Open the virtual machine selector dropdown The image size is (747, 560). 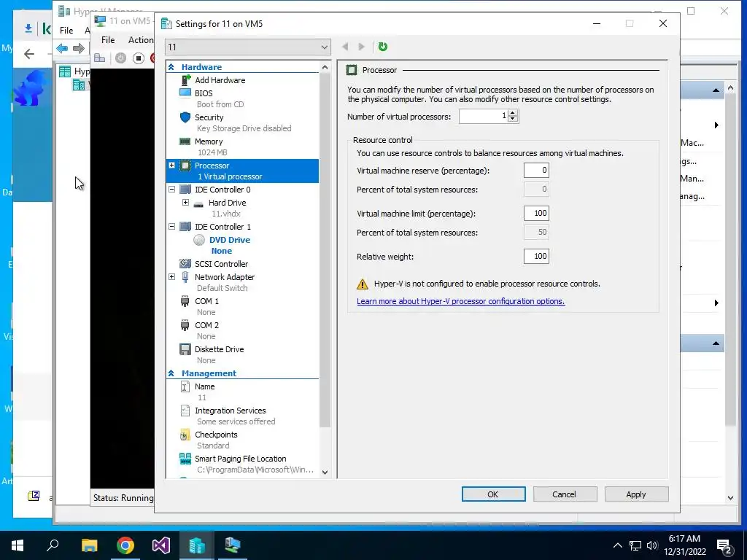(325, 47)
